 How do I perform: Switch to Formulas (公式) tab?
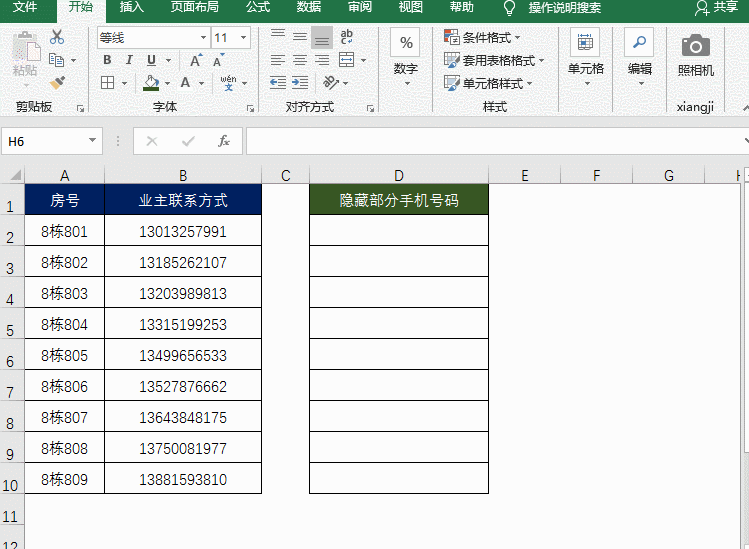pyautogui.click(x=258, y=7)
